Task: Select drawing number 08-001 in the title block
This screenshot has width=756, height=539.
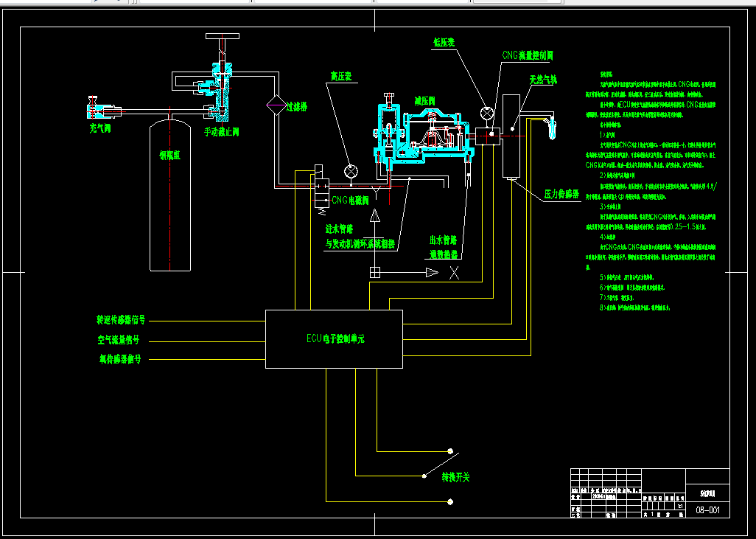Action: 708,510
